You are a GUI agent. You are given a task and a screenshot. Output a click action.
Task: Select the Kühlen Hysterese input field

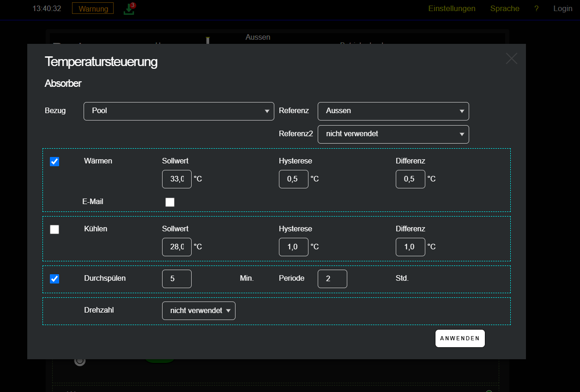pyautogui.click(x=294, y=247)
